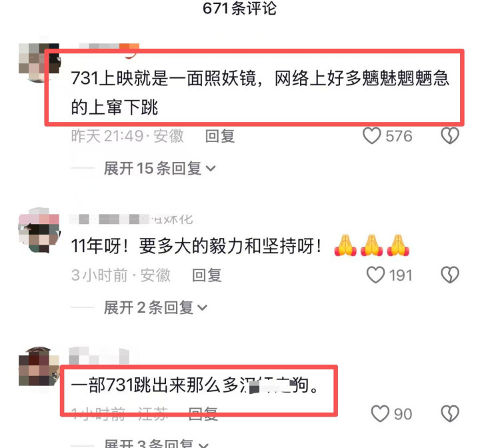
Task: Like the comment with 90 likes
Action: (380, 414)
